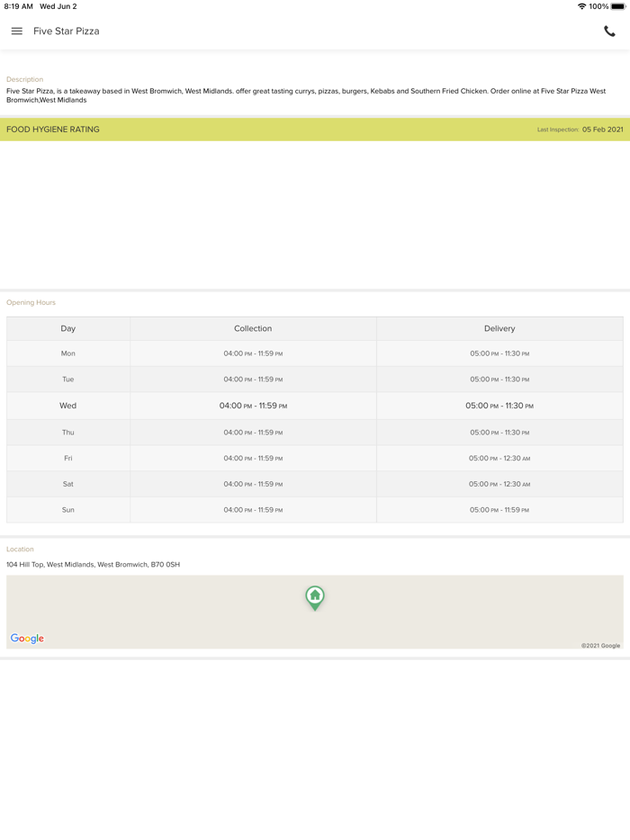Select last inspection date 05 Feb 2021

point(603,130)
